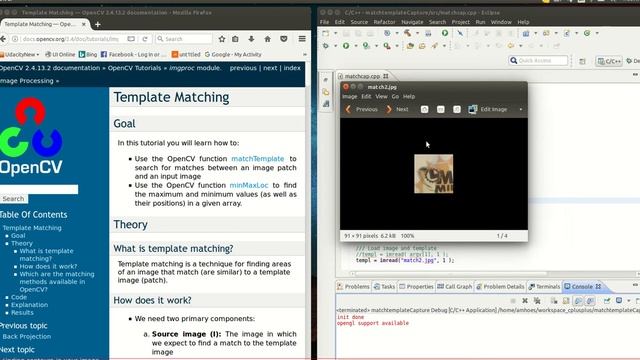The height and width of the screenshot is (360, 640).
Task: Open the Properties tab in Eclipse
Action: [x=416, y=287]
